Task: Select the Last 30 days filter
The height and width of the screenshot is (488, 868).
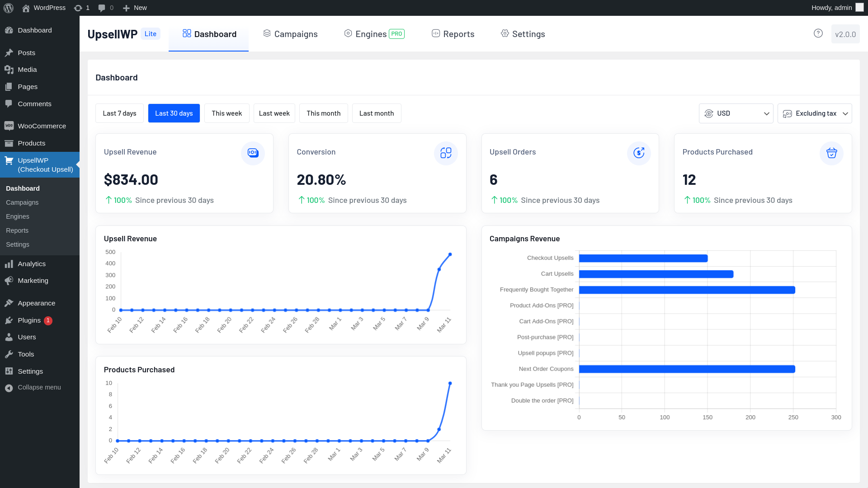Action: point(174,113)
